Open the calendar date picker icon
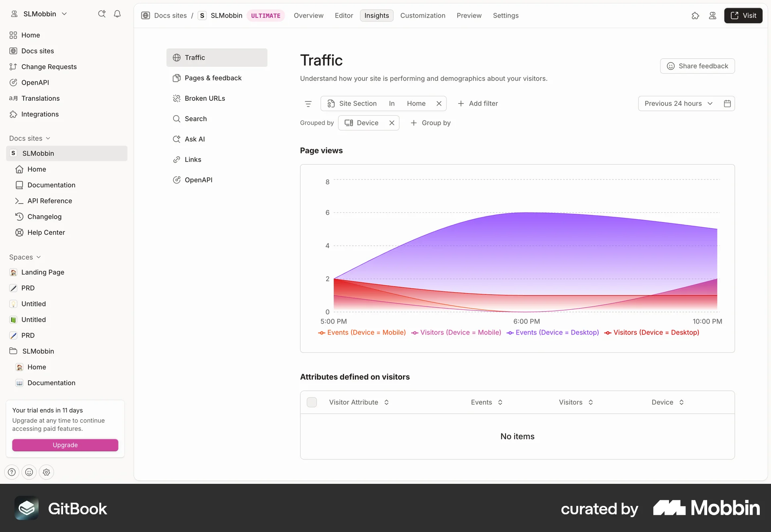The image size is (771, 532). (x=727, y=104)
